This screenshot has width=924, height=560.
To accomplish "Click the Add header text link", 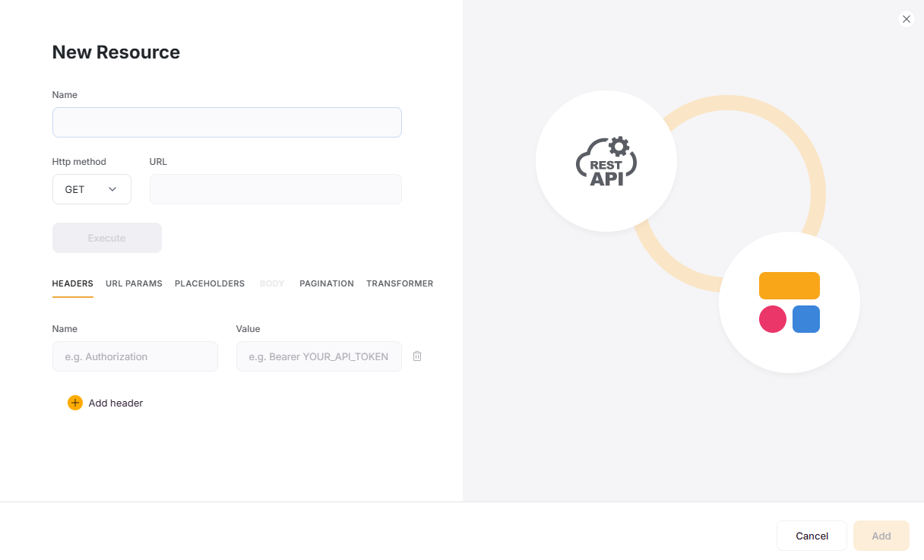I will [x=115, y=403].
